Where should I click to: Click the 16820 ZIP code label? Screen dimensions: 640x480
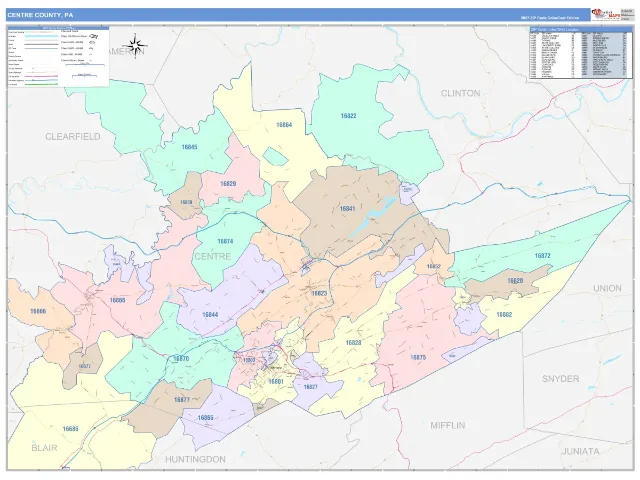(515, 281)
